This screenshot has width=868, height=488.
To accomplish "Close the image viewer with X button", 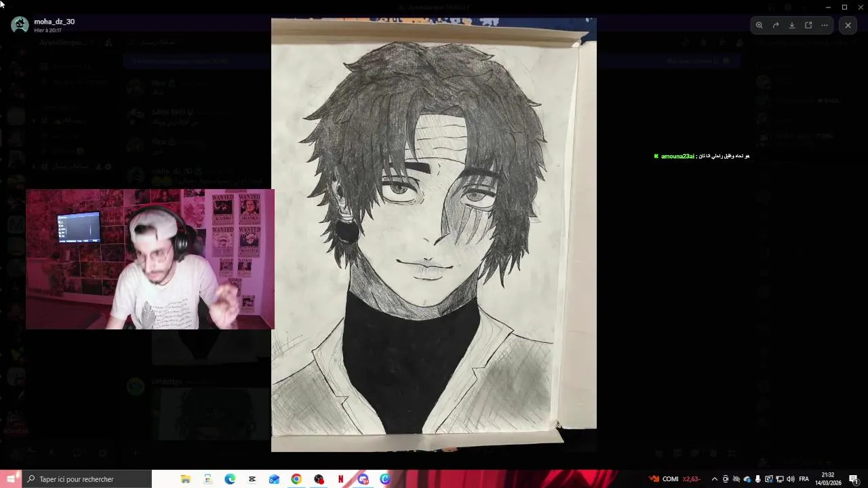I will click(x=848, y=25).
